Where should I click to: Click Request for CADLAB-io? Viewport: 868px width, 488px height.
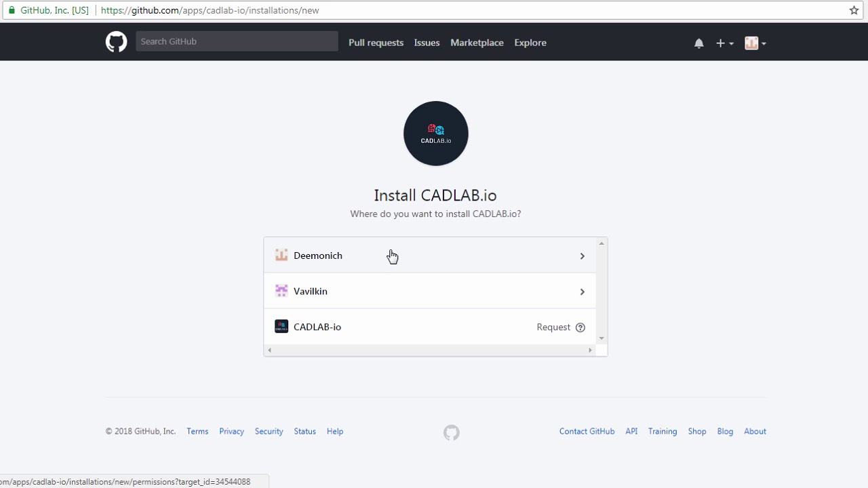point(553,327)
